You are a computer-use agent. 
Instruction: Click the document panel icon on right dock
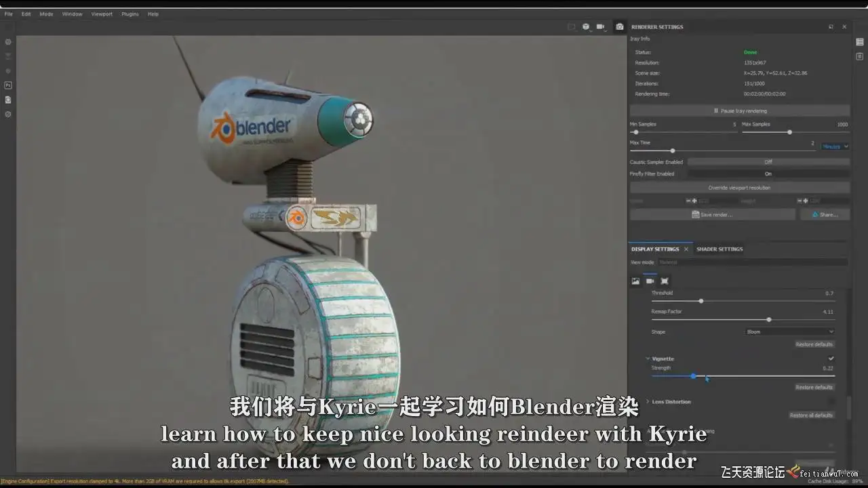(x=860, y=56)
